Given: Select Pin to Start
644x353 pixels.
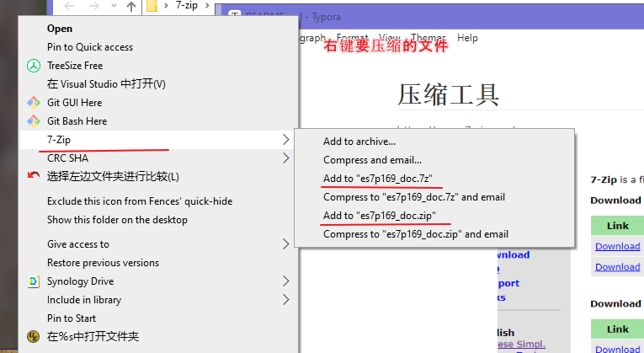Looking at the screenshot, I should click(x=159, y=318).
